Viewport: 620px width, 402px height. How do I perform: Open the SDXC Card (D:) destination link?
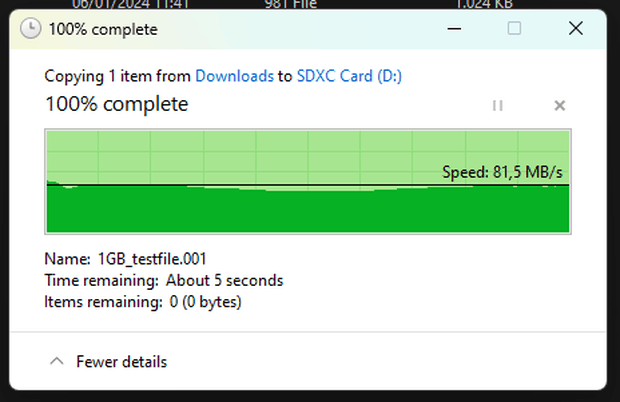coord(349,76)
